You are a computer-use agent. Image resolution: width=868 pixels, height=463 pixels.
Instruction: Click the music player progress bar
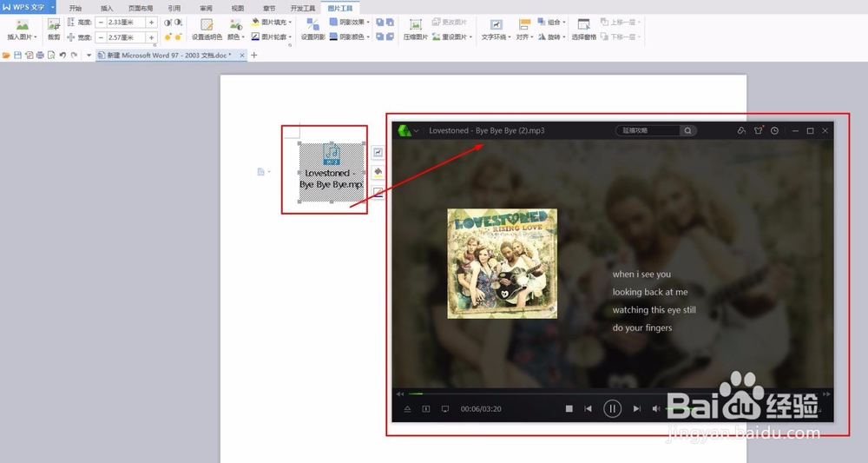612,394
